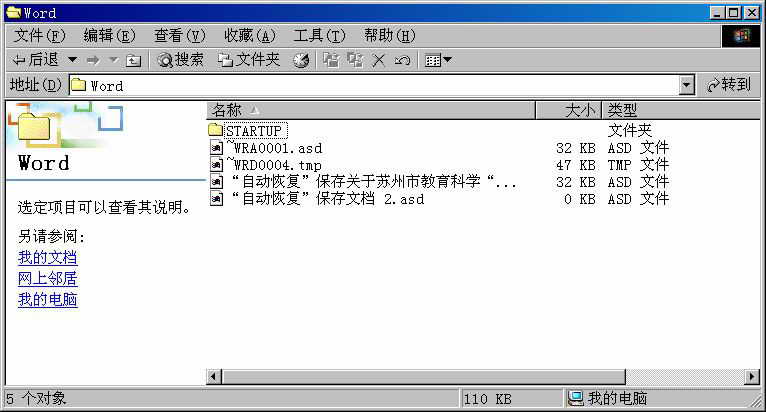Open the History toolbar icon
The image size is (766, 412).
tap(301, 60)
